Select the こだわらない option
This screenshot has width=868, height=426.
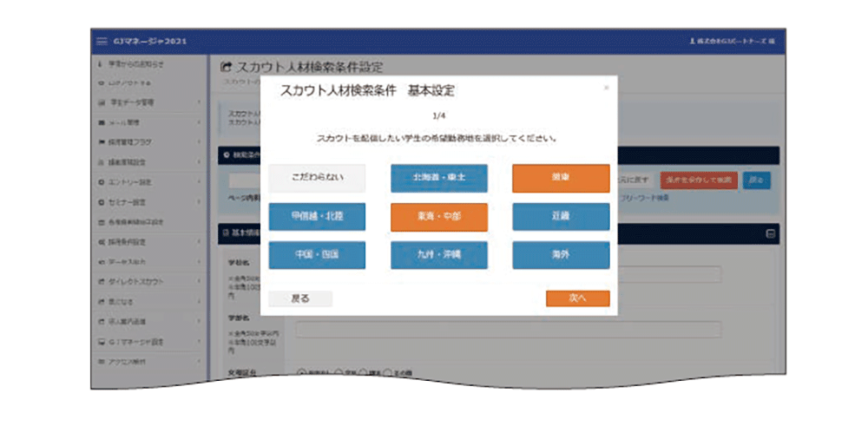pyautogui.click(x=317, y=178)
